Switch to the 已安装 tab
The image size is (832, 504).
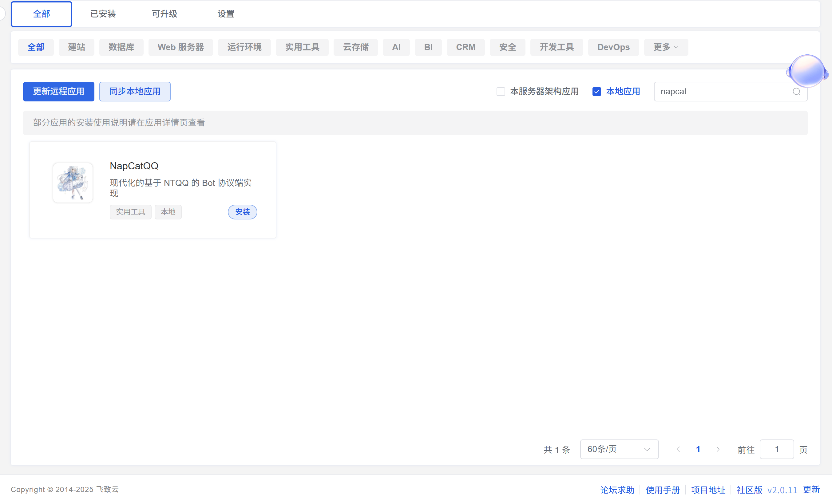tap(103, 14)
